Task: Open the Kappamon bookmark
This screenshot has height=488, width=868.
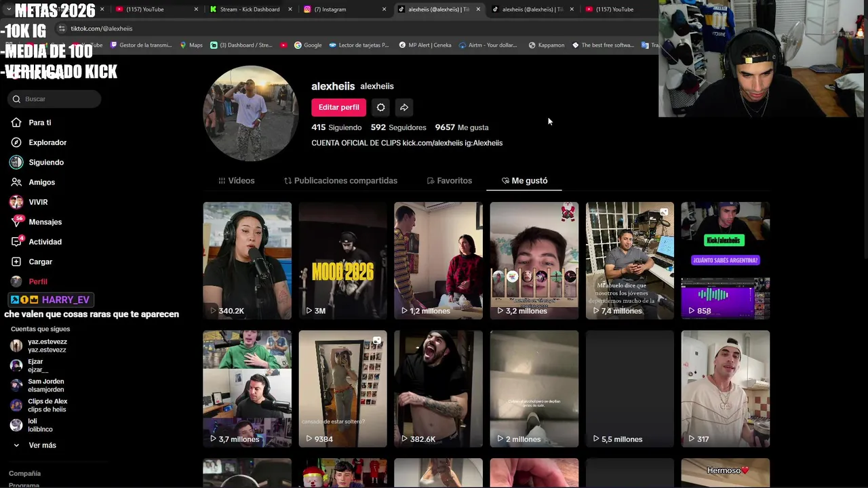Action: coord(546,45)
